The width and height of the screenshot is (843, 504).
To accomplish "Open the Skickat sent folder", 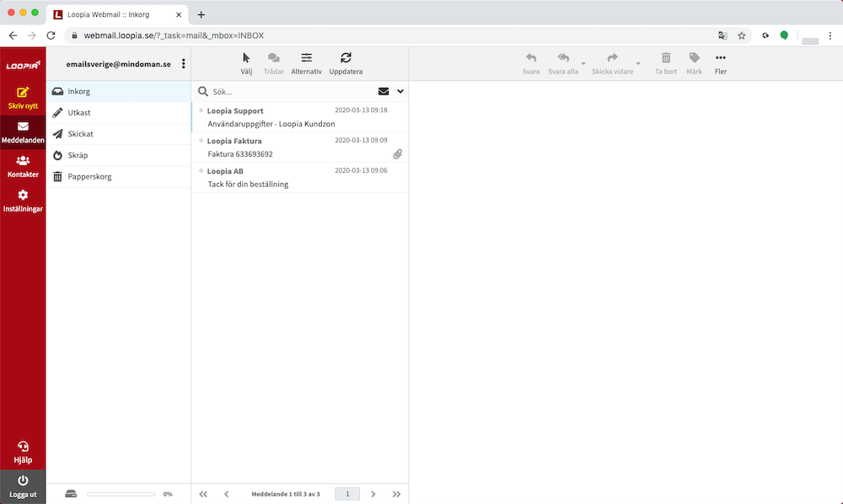I will (119, 134).
